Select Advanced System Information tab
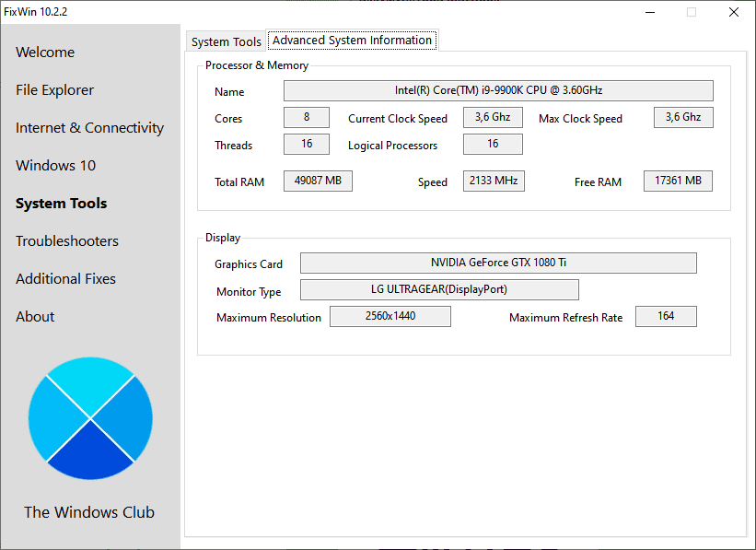 coord(352,40)
